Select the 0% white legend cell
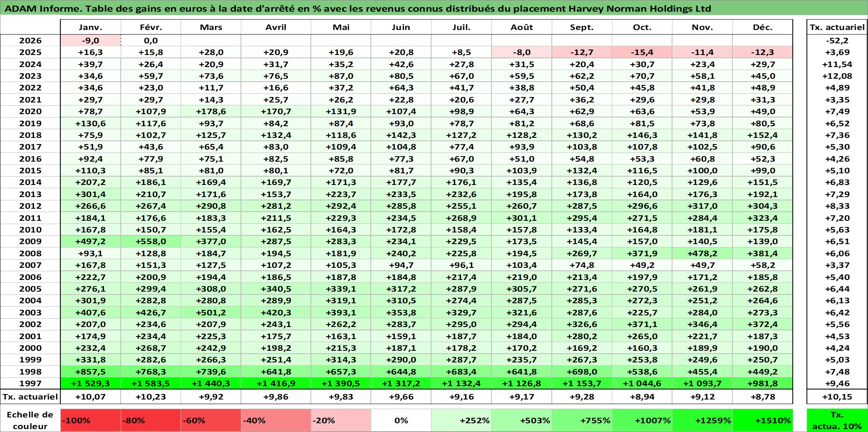Screen dimensions: 868x432 [x=401, y=420]
